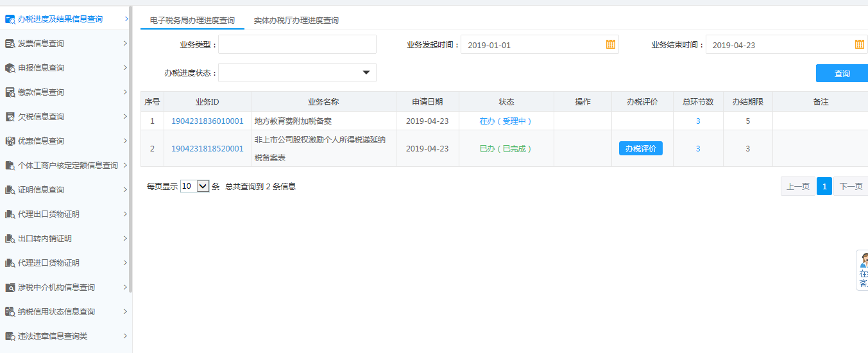Expand 发票信息查询 chevron arrow

coord(125,44)
